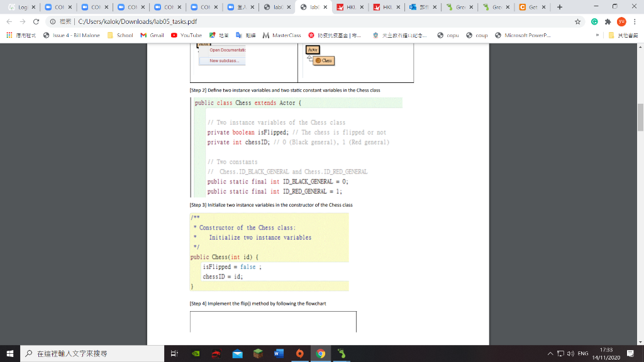Show hidden system tray icons

(x=550, y=353)
